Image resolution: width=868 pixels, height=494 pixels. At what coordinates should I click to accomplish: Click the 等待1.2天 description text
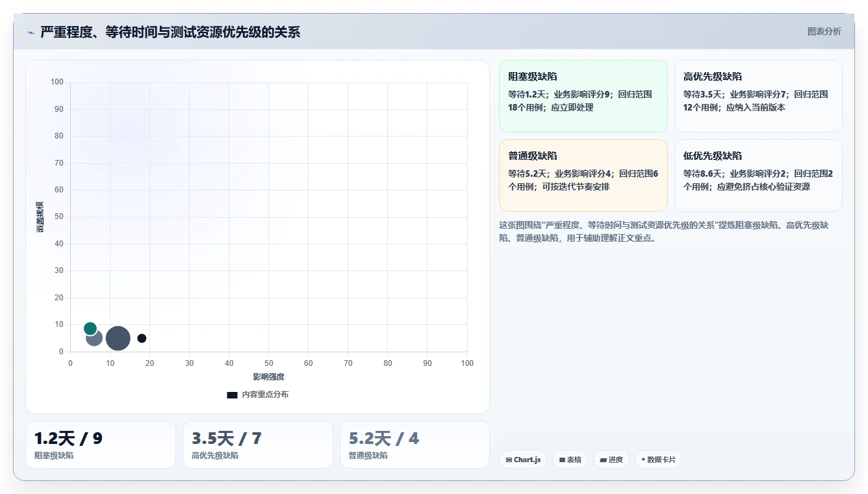point(580,101)
